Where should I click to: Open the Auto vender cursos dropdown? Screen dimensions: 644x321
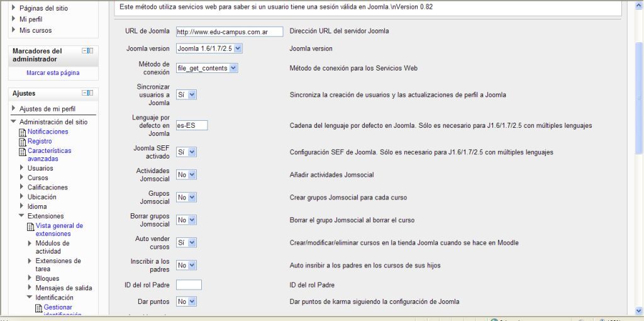(187, 242)
